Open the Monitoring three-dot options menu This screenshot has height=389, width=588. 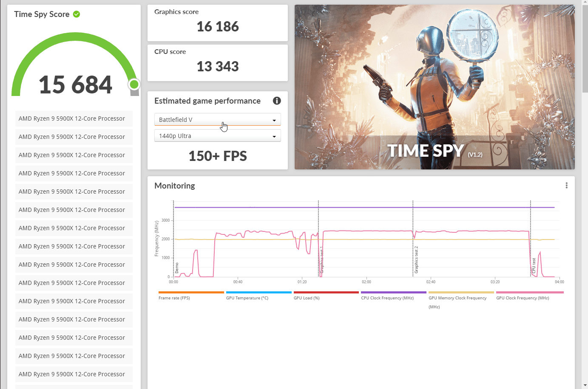(566, 186)
